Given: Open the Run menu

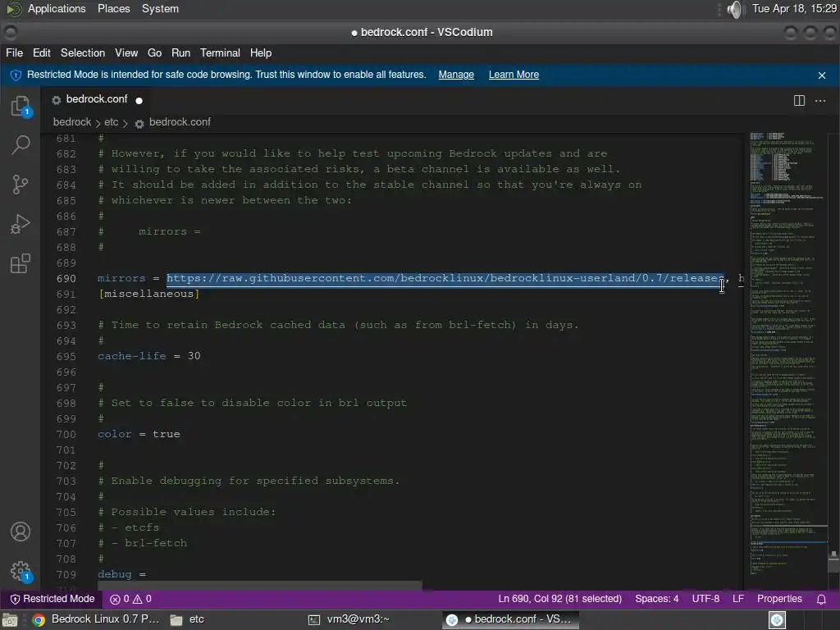Looking at the screenshot, I should click(x=180, y=53).
